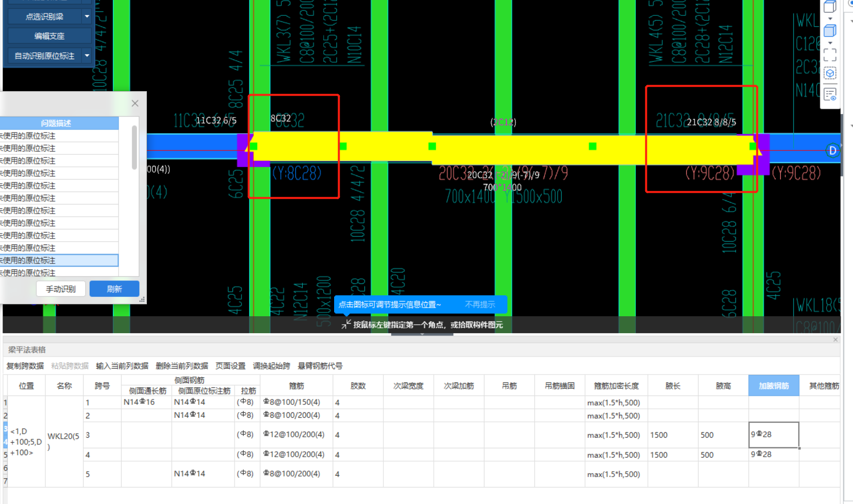This screenshot has height=504, width=853.
Task: Close the 梁平法表格 panel
Action: [x=836, y=340]
